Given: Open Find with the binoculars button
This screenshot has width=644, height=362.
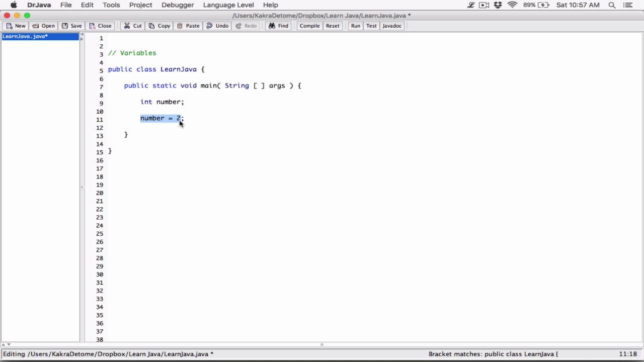Looking at the screenshot, I should pos(278,26).
